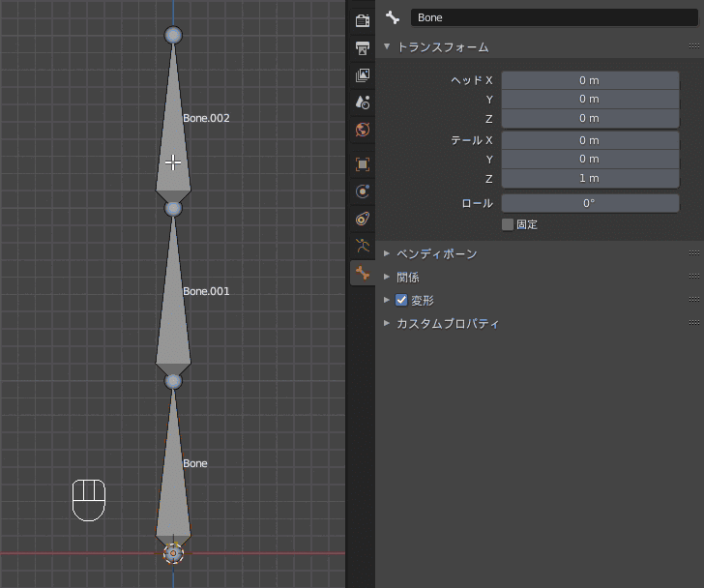Click the カスタムプロパティ panel title text
Screen dimensions: 704x588
(x=448, y=324)
